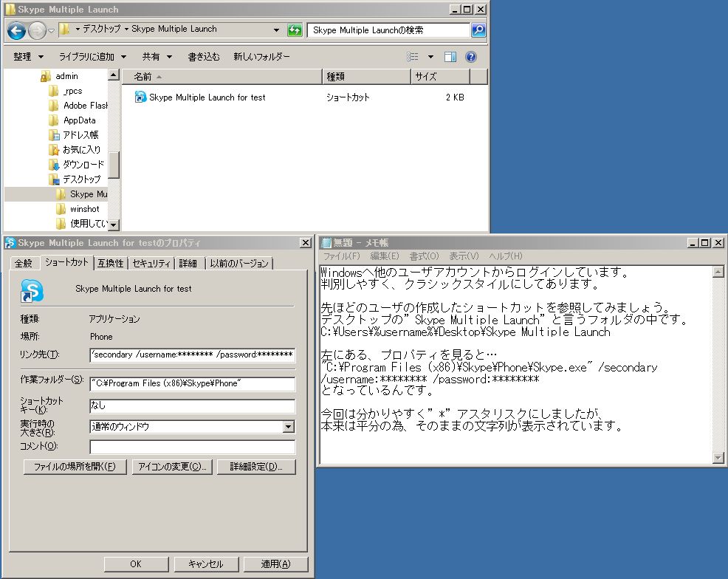Open Notepad ファイル menu
Screen dimensions: 728x579
click(x=341, y=256)
